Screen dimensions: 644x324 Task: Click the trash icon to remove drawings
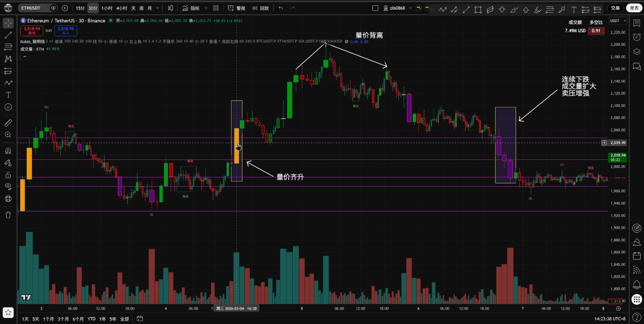[x=8, y=215]
